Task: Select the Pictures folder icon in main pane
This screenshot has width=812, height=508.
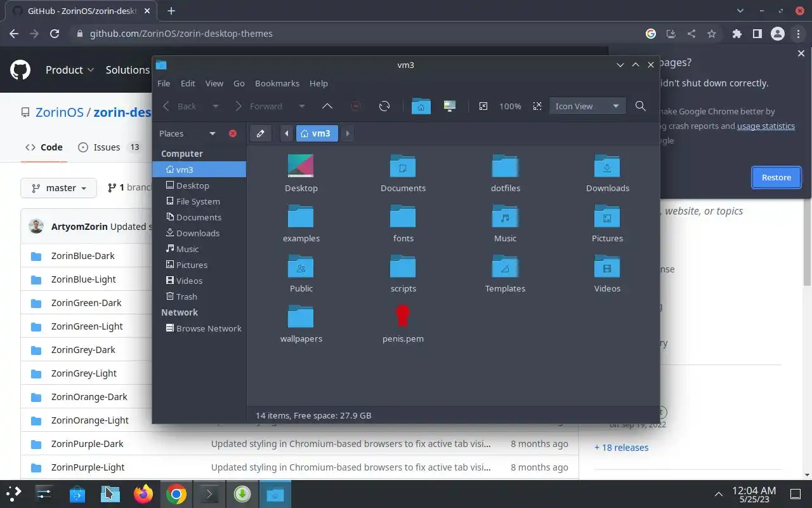Action: click(x=607, y=216)
